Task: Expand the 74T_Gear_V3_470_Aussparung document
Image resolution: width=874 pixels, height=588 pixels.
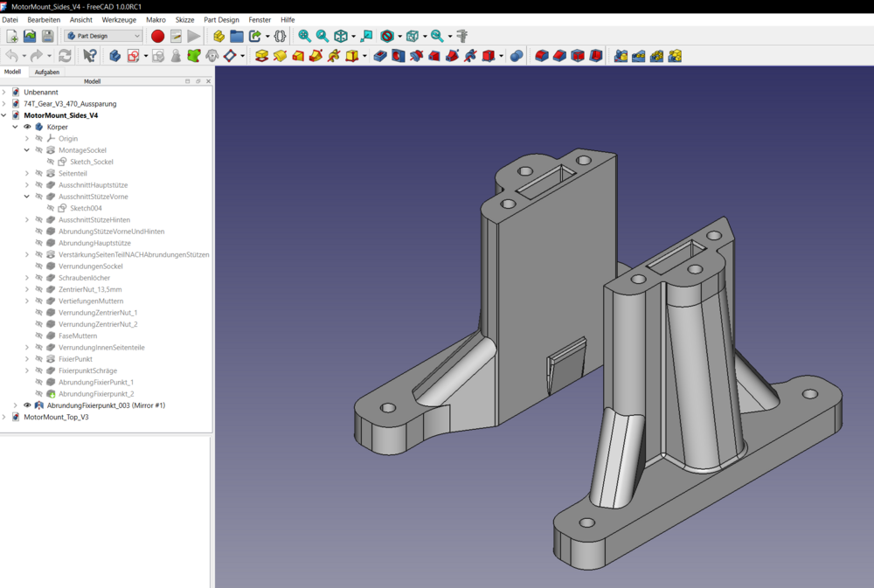Action: (4, 104)
